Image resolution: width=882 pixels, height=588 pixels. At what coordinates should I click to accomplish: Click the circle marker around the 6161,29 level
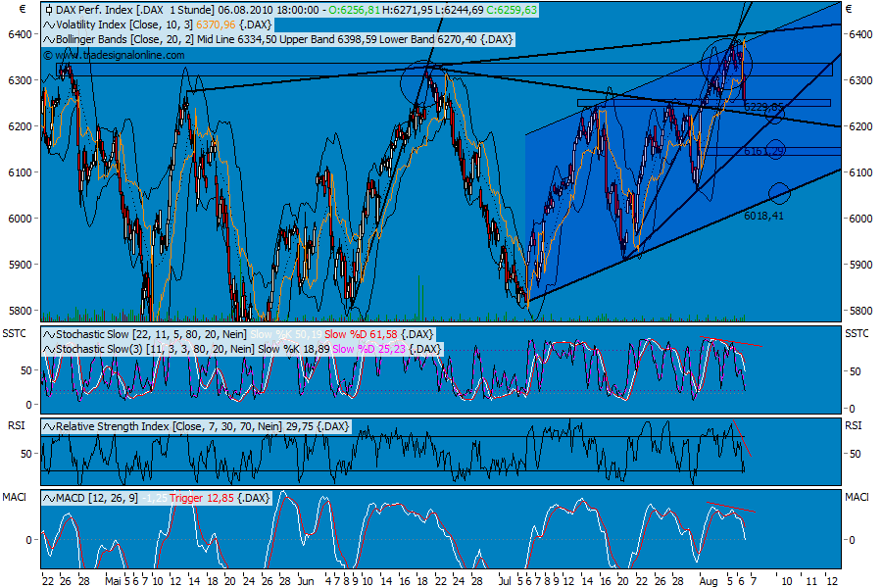(x=776, y=149)
